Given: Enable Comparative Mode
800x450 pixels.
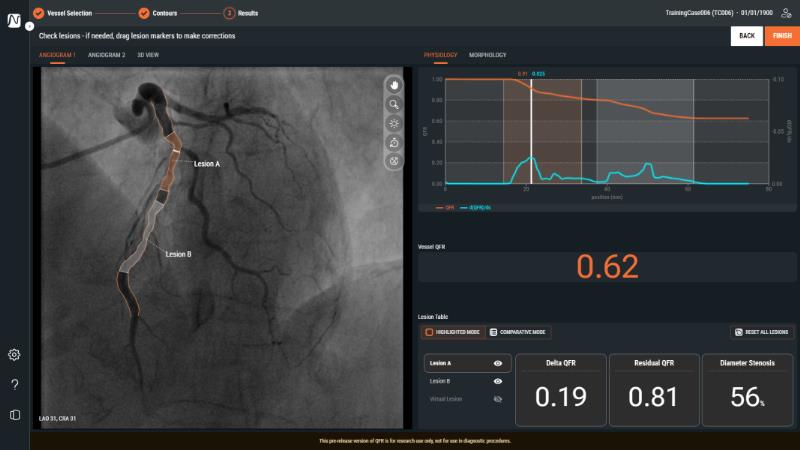Looking at the screenshot, I should [x=519, y=332].
